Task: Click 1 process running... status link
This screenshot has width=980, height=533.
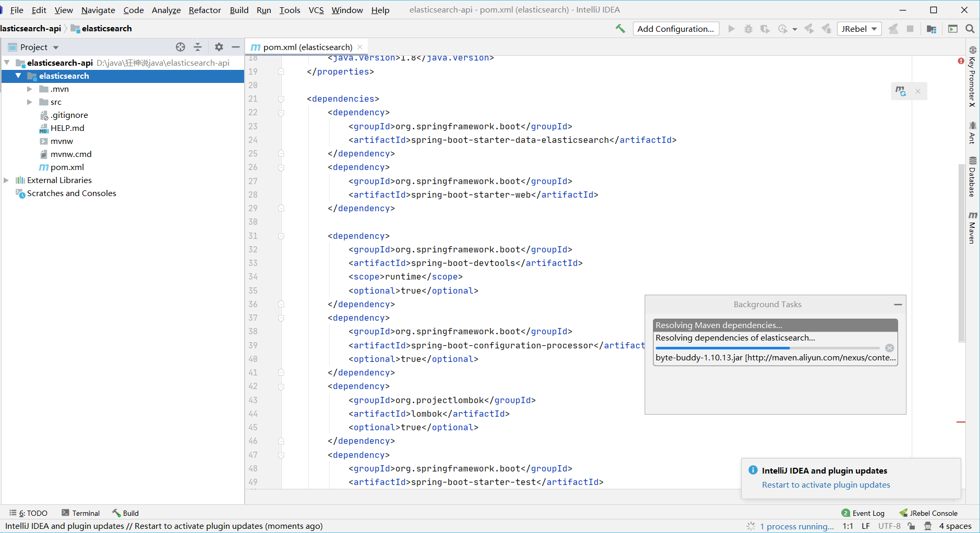Action: pyautogui.click(x=797, y=526)
